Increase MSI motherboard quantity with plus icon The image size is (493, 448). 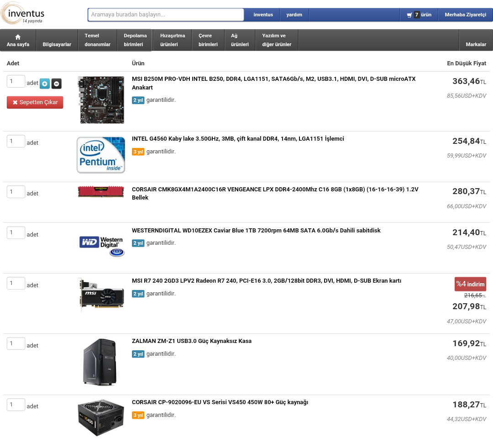point(45,84)
